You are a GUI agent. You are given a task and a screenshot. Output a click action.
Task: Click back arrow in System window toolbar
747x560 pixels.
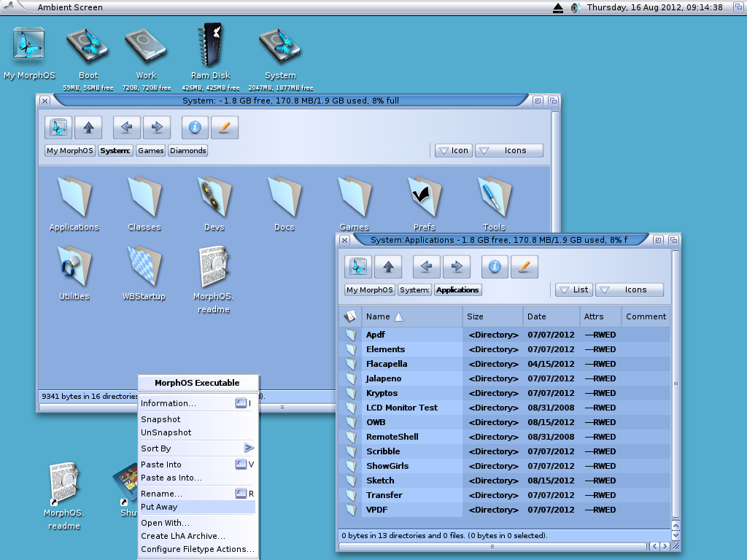tap(126, 127)
